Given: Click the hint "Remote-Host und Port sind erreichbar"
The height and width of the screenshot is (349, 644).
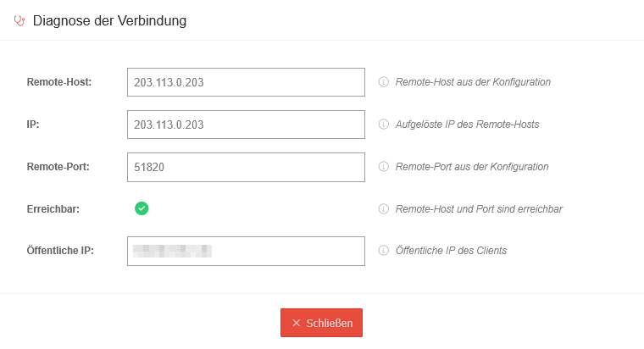Looking at the screenshot, I should pos(479,208).
